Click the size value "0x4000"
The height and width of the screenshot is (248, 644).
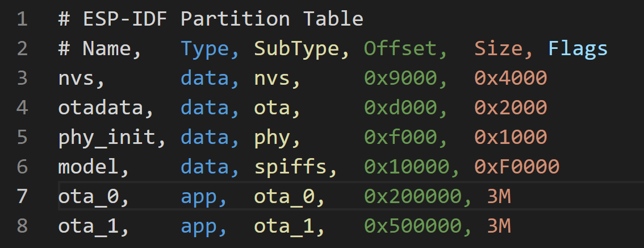point(511,78)
